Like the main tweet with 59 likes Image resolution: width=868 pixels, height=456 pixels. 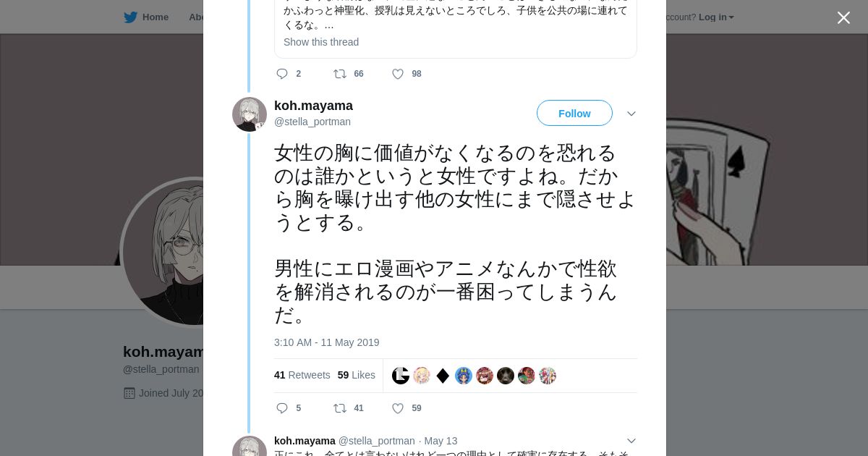(x=398, y=408)
